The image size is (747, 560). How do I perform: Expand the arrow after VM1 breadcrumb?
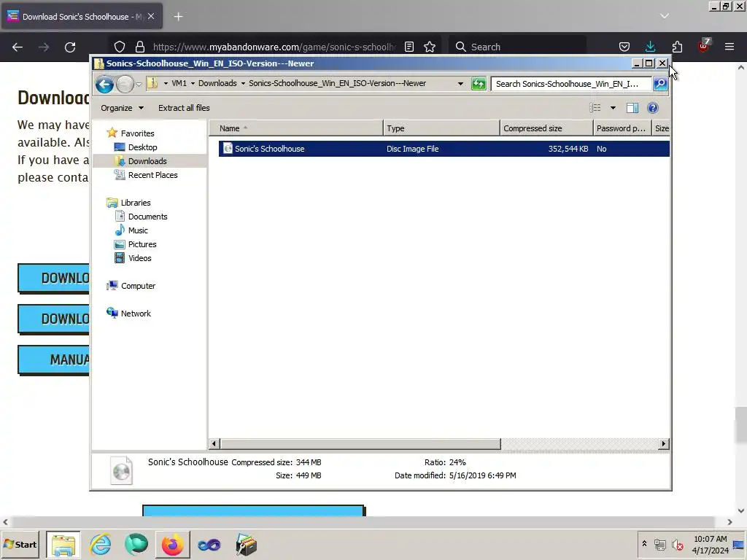(x=193, y=83)
